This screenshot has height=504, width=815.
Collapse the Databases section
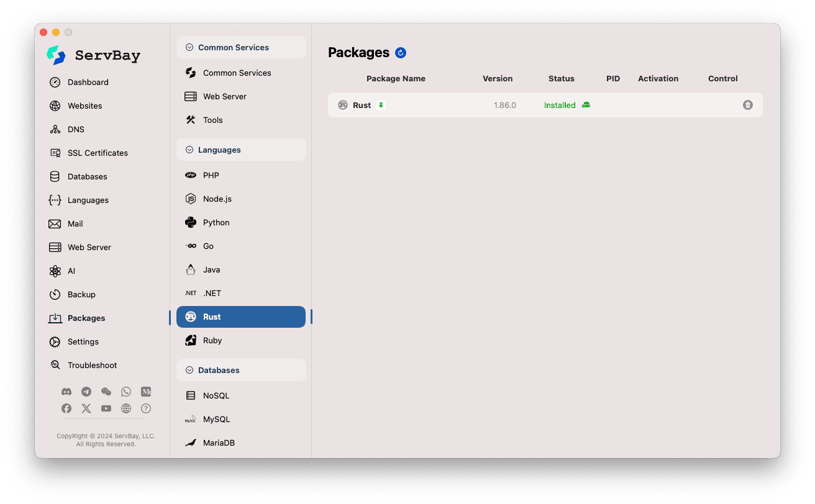[189, 370]
